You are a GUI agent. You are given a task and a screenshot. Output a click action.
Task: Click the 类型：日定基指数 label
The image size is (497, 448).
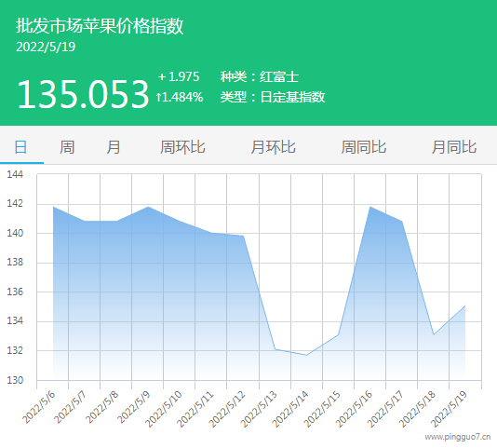click(273, 97)
